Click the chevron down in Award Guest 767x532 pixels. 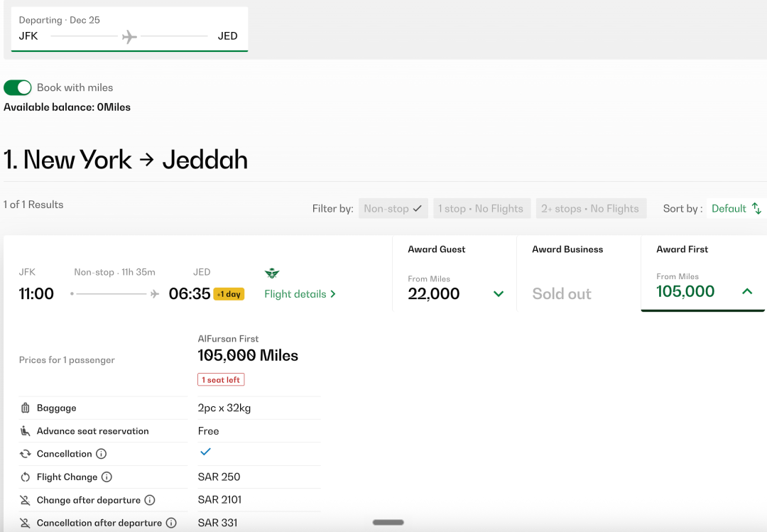coord(499,293)
